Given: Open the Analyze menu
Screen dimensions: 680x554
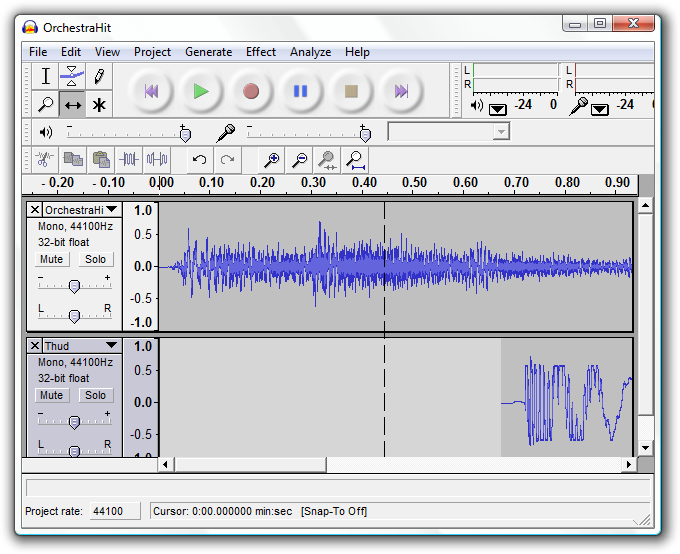Looking at the screenshot, I should [x=311, y=52].
